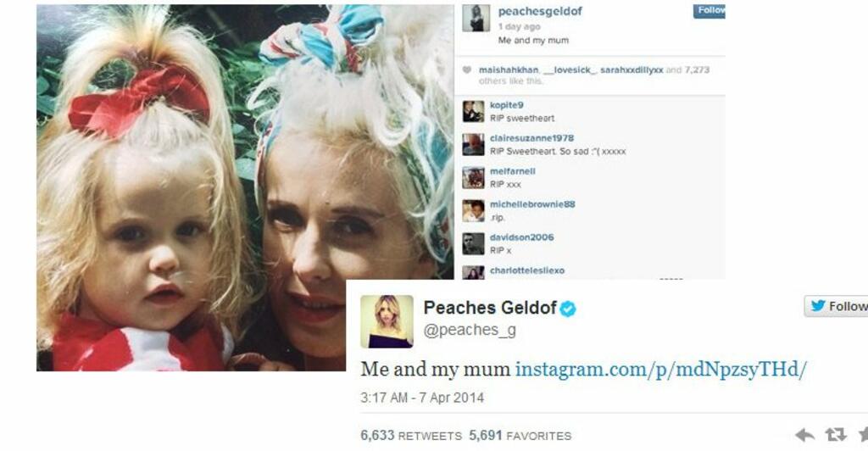Open clairesuzanne1978's commenter avatar
868x451 pixels.
(473, 145)
